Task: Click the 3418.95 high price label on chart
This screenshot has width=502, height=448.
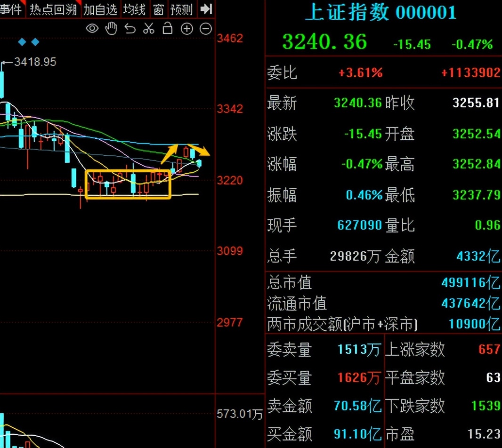Action: (x=35, y=62)
